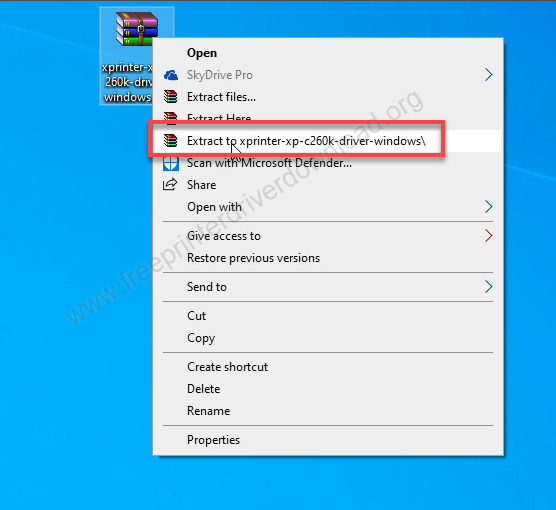Click the WinRAR archive desktop icon
This screenshot has height=510, width=556.
pyautogui.click(x=137, y=29)
